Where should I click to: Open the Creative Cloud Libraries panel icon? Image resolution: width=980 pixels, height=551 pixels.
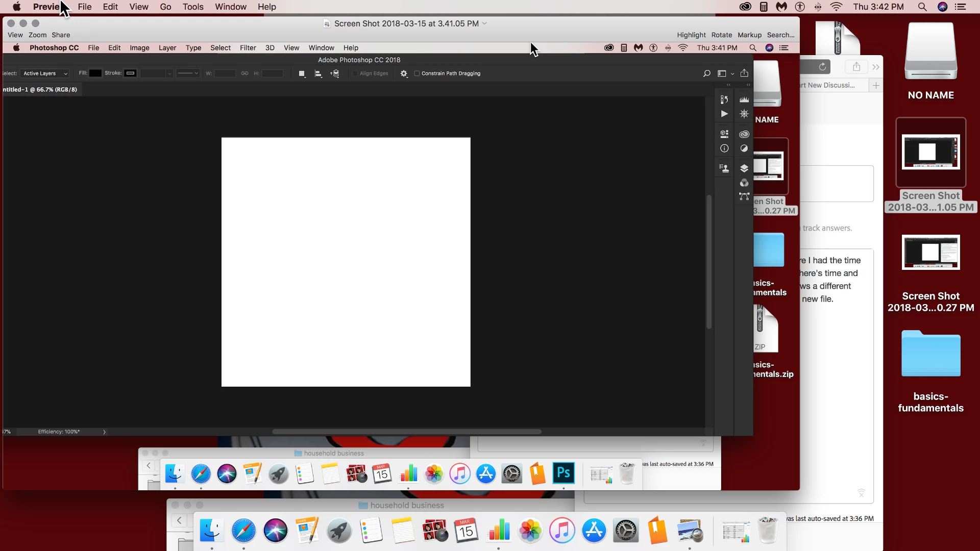744,134
